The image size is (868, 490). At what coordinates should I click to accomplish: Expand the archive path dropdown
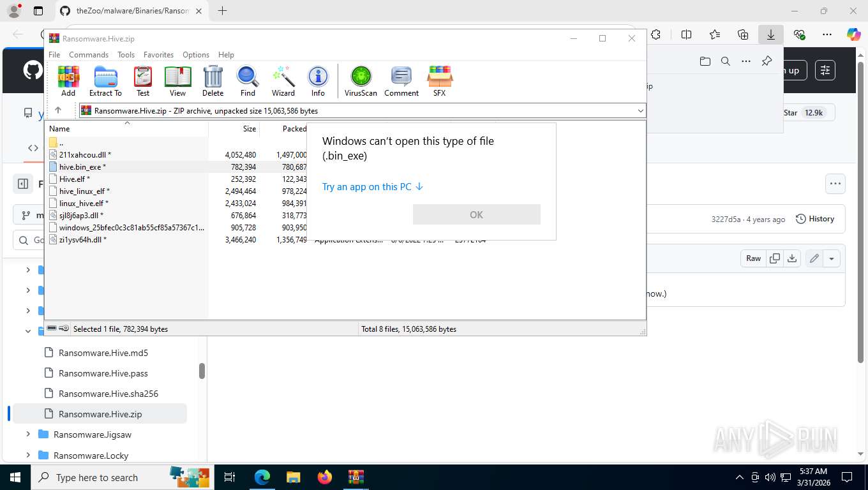pos(640,111)
